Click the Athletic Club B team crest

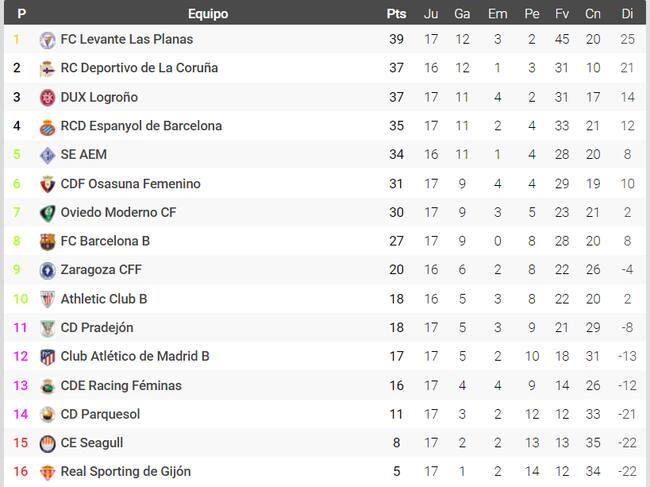(x=47, y=299)
